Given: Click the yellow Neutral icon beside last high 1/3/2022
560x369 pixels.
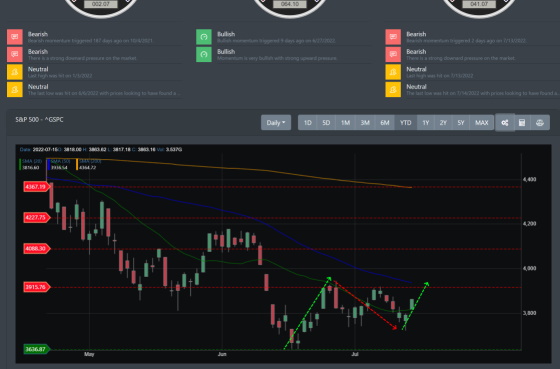Looking at the screenshot, I should pyautogui.click(x=15, y=72).
